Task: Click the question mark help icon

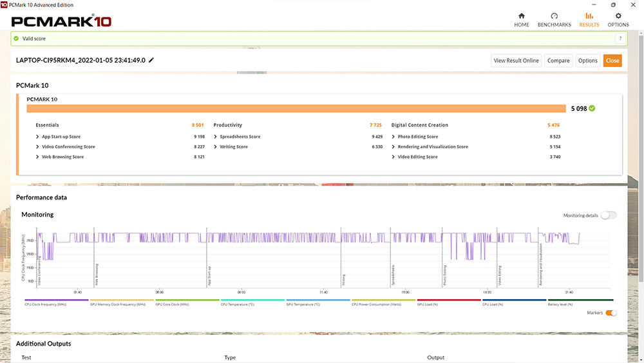Action: 620,39
